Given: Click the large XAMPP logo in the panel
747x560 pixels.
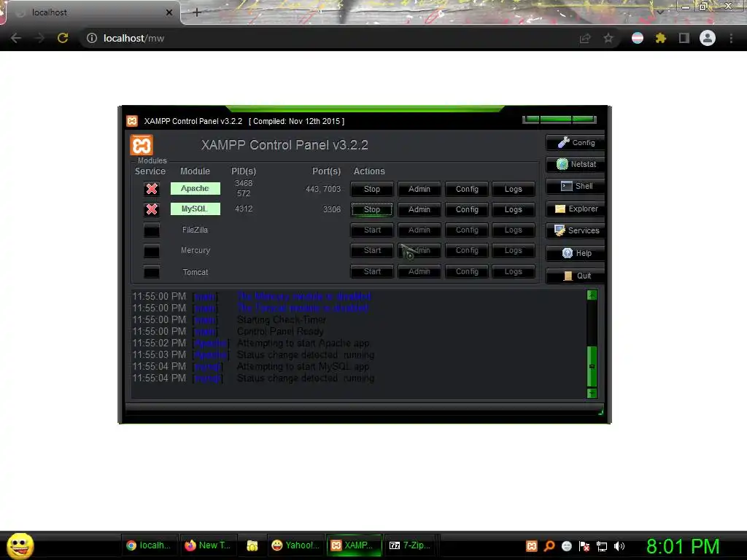Looking at the screenshot, I should pos(142,145).
